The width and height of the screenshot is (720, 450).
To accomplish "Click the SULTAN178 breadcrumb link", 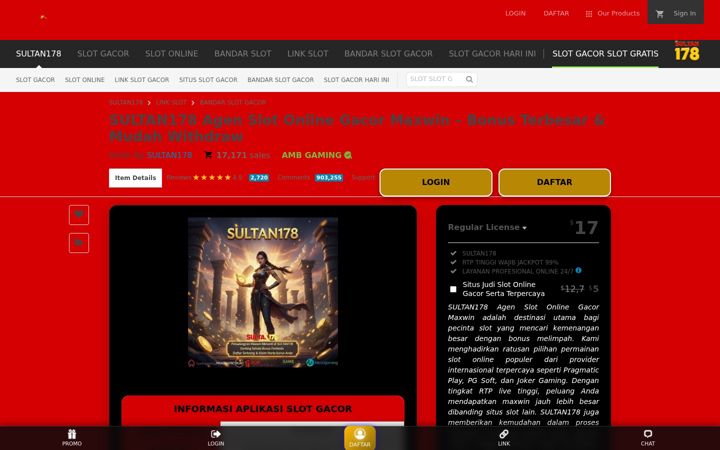I will pos(126,102).
